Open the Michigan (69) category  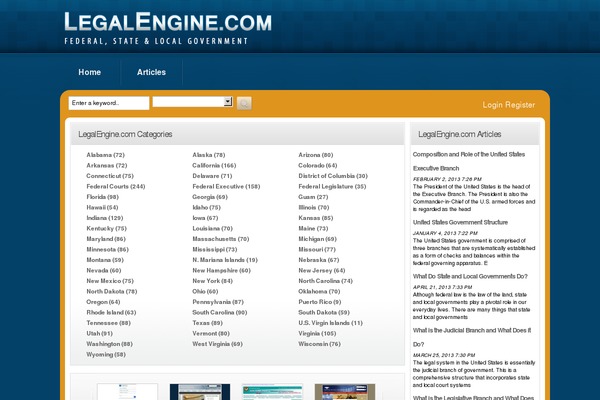coord(317,239)
